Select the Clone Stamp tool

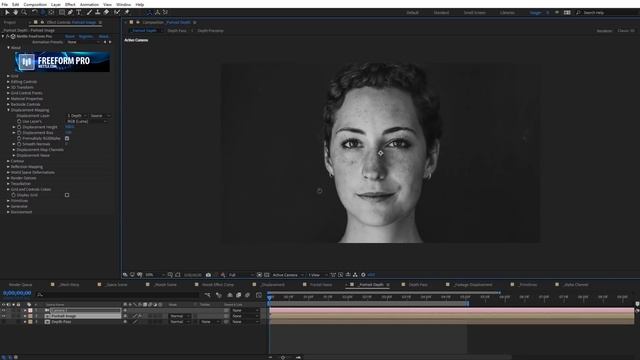pos(98,13)
